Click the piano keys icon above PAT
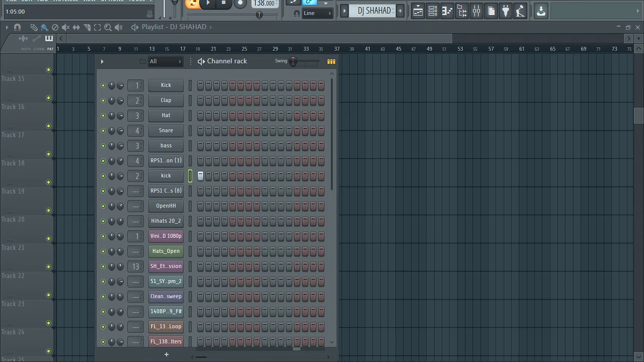The image size is (644, 362). [x=49, y=39]
